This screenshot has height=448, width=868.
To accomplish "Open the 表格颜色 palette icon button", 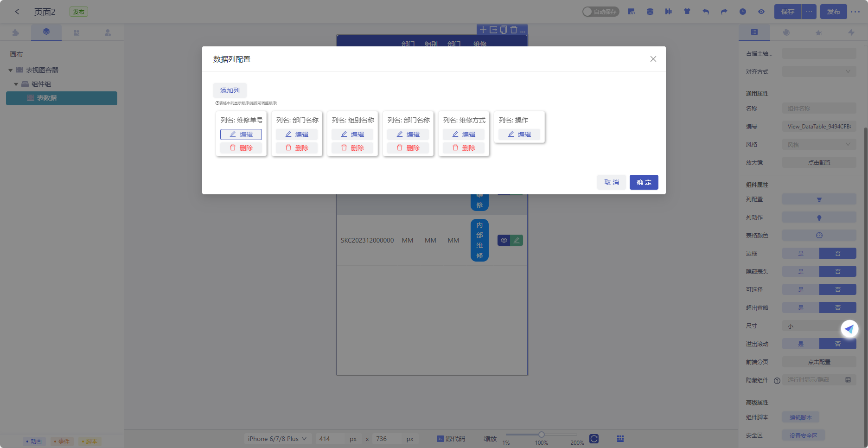I will coord(819,236).
